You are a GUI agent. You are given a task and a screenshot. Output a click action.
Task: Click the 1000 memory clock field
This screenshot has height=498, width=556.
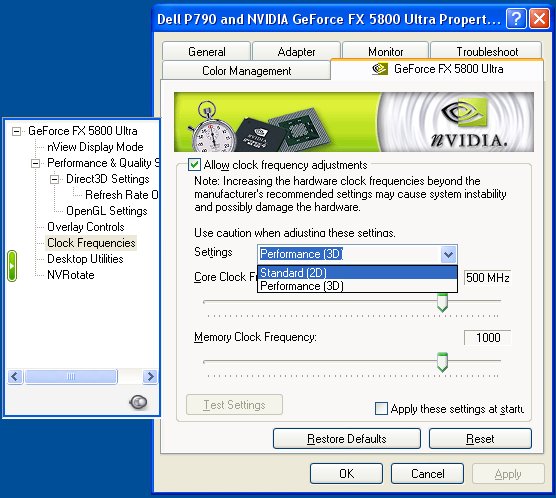[x=488, y=337]
